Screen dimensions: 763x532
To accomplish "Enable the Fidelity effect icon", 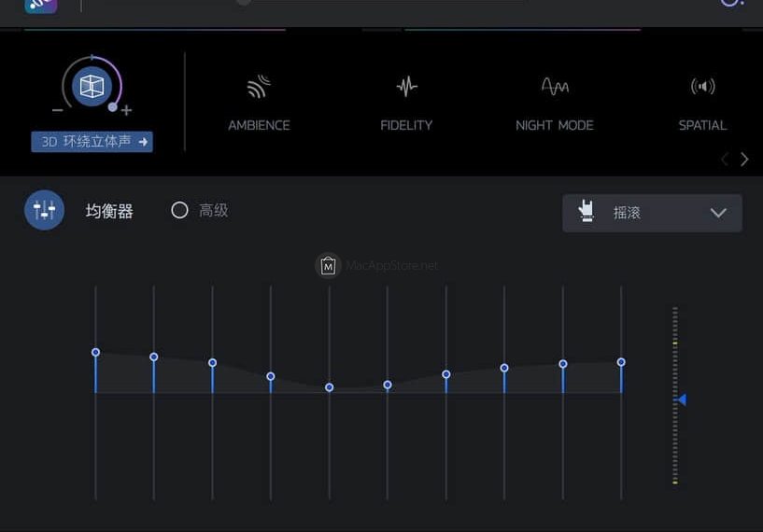I will 406,88.
